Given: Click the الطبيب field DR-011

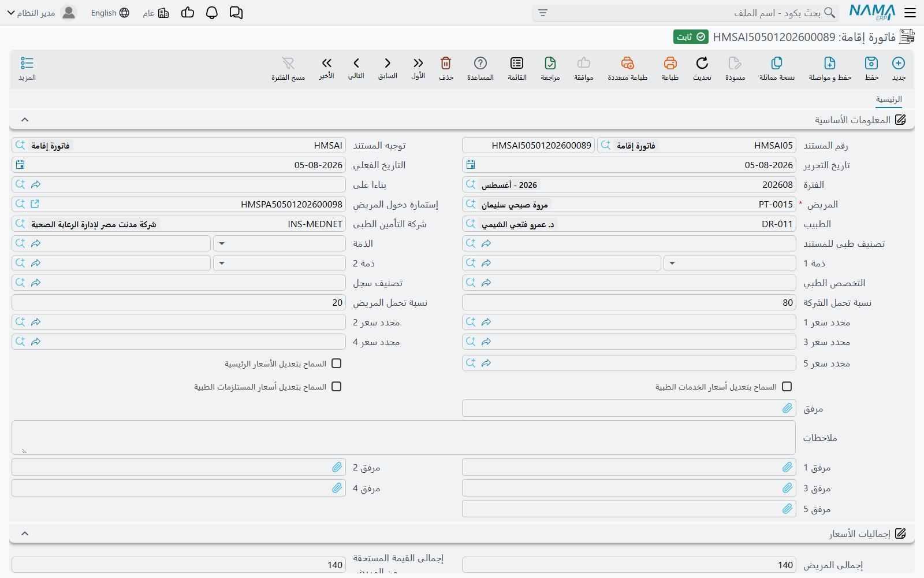Looking at the screenshot, I should (629, 224).
